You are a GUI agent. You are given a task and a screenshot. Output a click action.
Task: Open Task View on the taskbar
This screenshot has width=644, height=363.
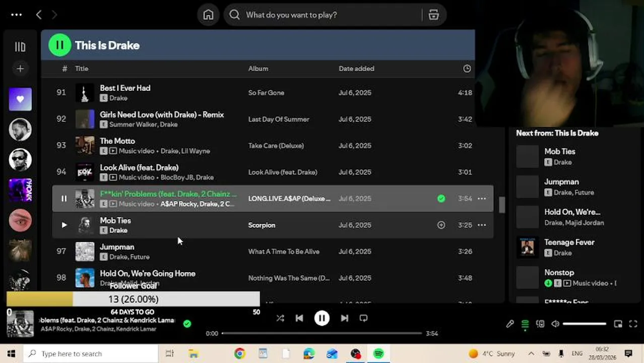pos(170,354)
